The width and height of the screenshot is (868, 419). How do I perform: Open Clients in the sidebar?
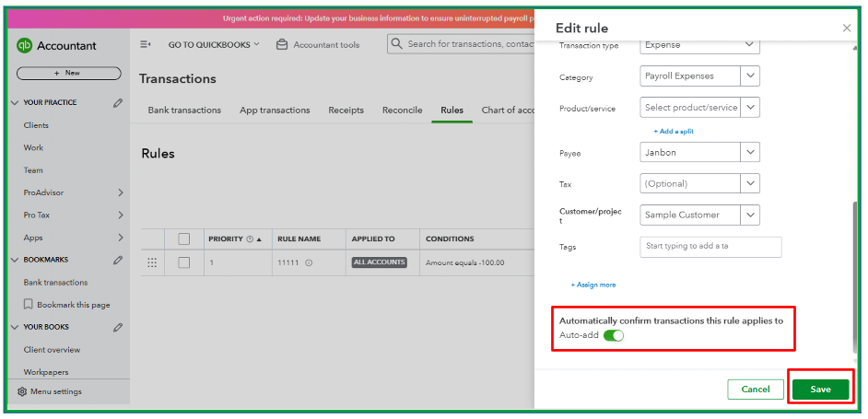36,125
